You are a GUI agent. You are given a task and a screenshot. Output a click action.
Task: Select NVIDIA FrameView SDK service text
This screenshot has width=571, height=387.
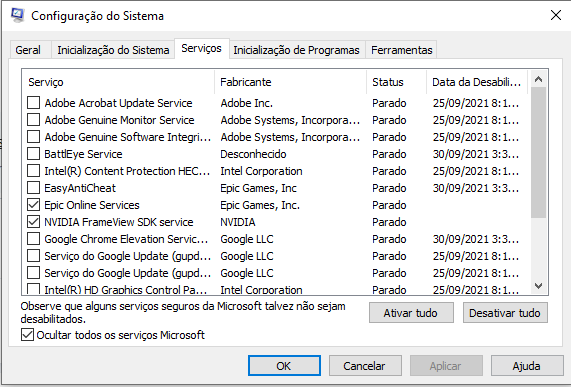(119, 222)
